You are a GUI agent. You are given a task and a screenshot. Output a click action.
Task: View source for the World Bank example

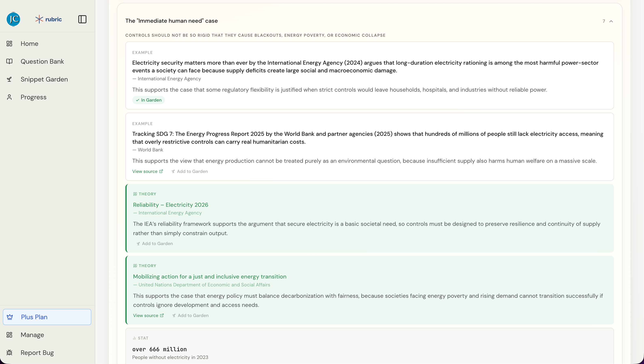(x=148, y=171)
